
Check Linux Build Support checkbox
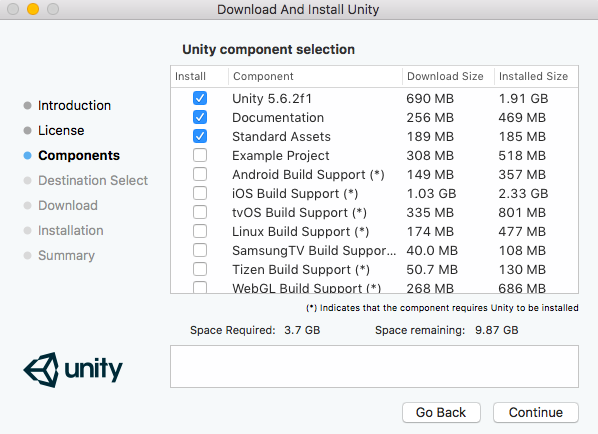(200, 231)
